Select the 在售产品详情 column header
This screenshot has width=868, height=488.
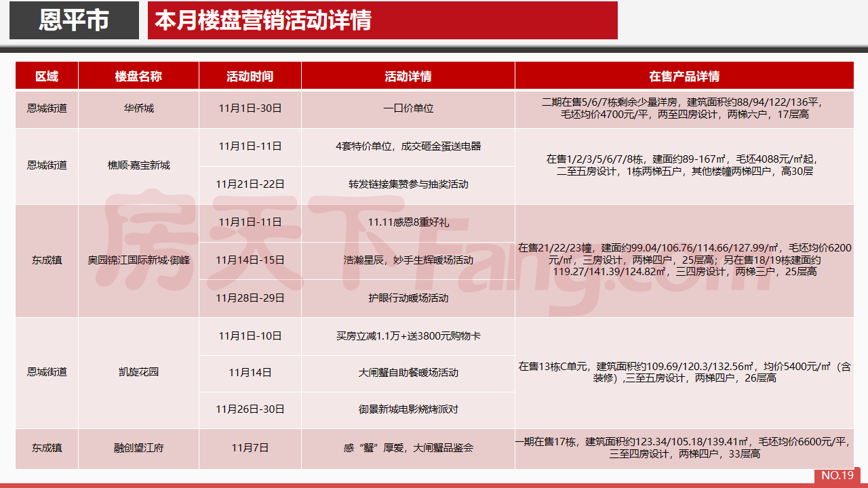click(684, 76)
